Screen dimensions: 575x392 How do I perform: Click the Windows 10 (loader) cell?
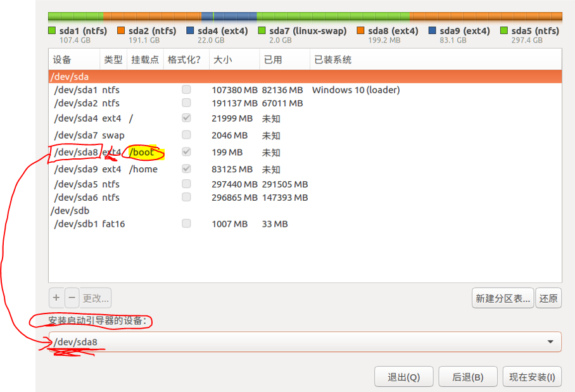(x=356, y=90)
